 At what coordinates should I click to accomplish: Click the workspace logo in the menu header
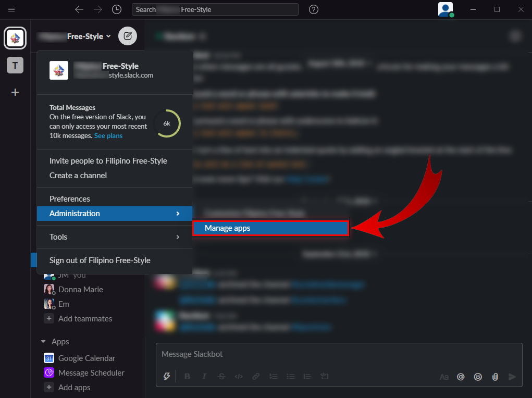59,70
